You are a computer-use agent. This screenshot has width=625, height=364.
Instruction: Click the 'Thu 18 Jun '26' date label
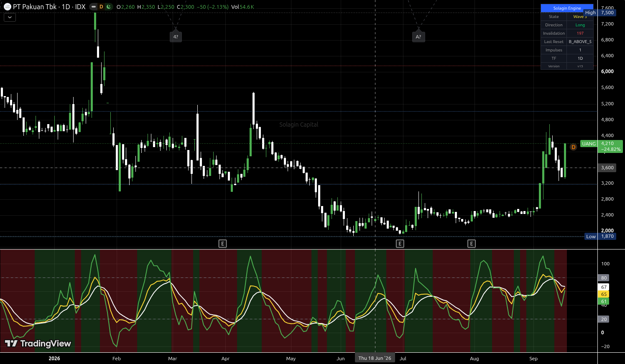[375, 358]
